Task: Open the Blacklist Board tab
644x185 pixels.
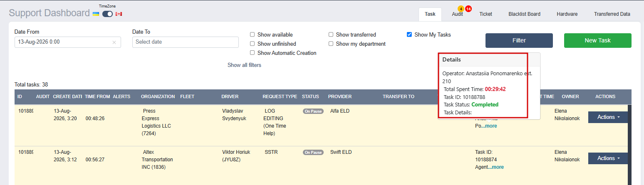Action: 524,14
